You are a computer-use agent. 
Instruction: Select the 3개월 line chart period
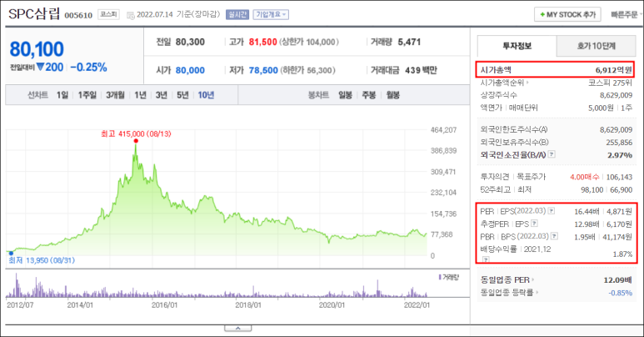click(115, 95)
